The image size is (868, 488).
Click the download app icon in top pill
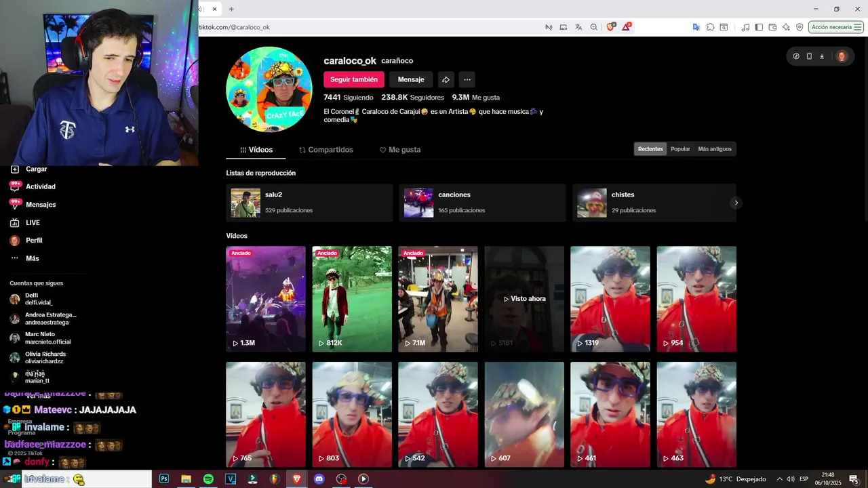tap(822, 56)
